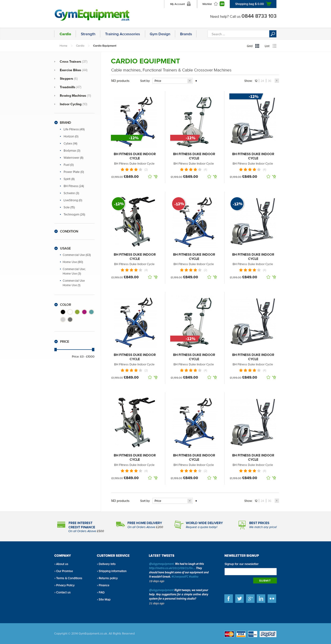Expand the CONDITION filter section
The height and width of the screenshot is (644, 331).
(x=56, y=231)
